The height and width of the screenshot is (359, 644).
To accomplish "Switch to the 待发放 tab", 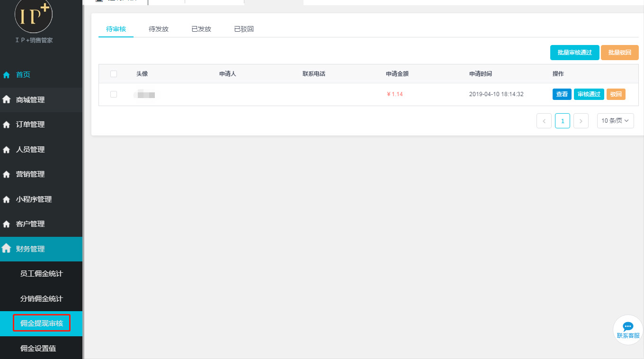I will (159, 29).
